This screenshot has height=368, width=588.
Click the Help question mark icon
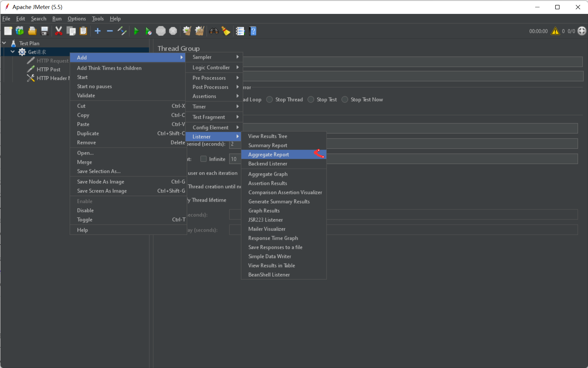(x=253, y=31)
